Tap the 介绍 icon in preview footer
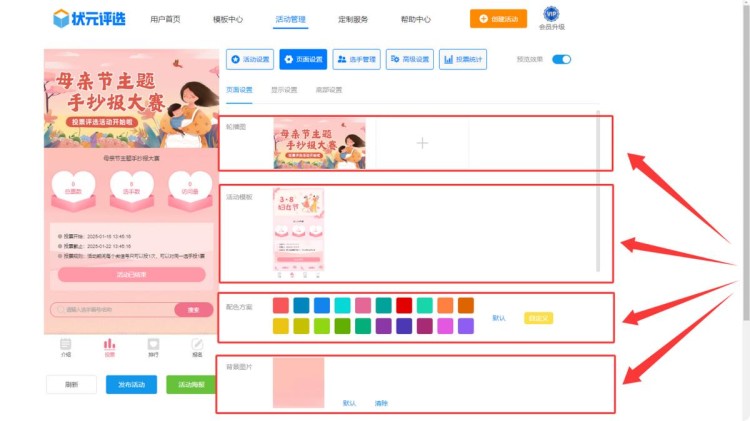 (66, 347)
